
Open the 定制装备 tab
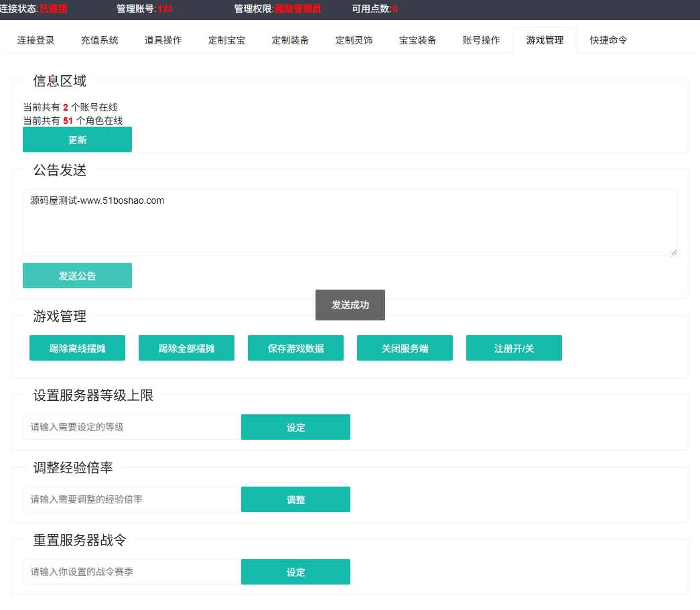click(x=291, y=40)
